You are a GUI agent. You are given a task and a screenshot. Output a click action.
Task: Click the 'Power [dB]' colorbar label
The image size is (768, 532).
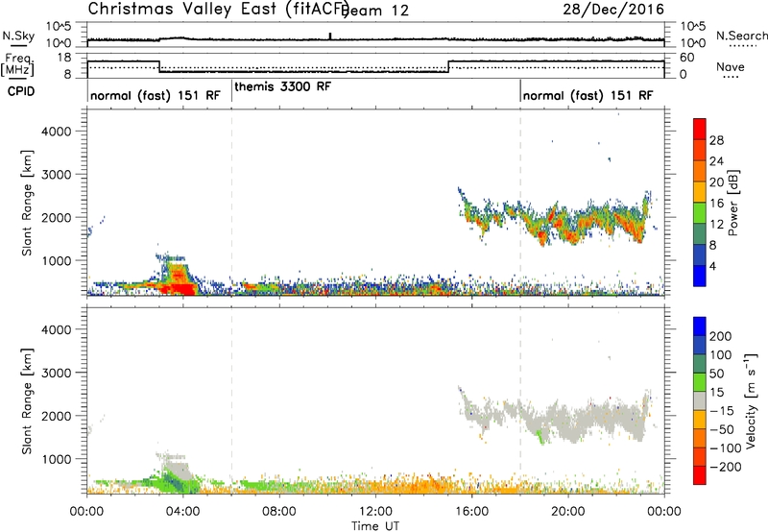[x=732, y=203]
